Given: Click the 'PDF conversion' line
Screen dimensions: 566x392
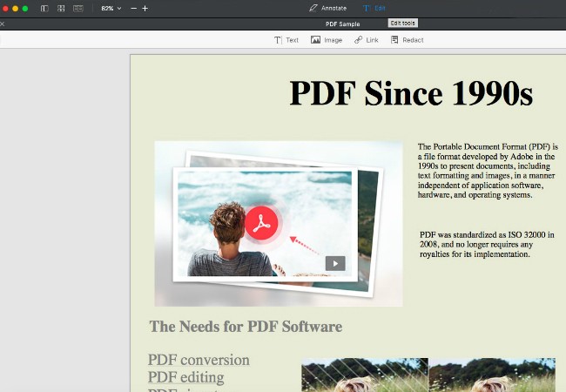Looking at the screenshot, I should tap(199, 360).
